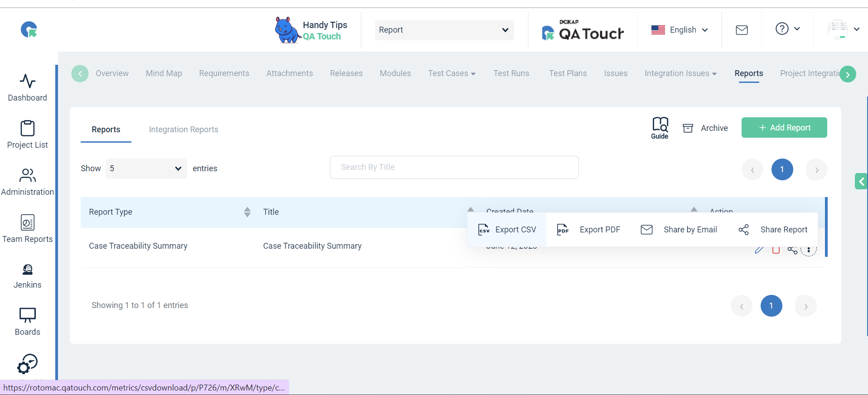Go to the Modules tab
The image size is (868, 395).
pyautogui.click(x=395, y=73)
